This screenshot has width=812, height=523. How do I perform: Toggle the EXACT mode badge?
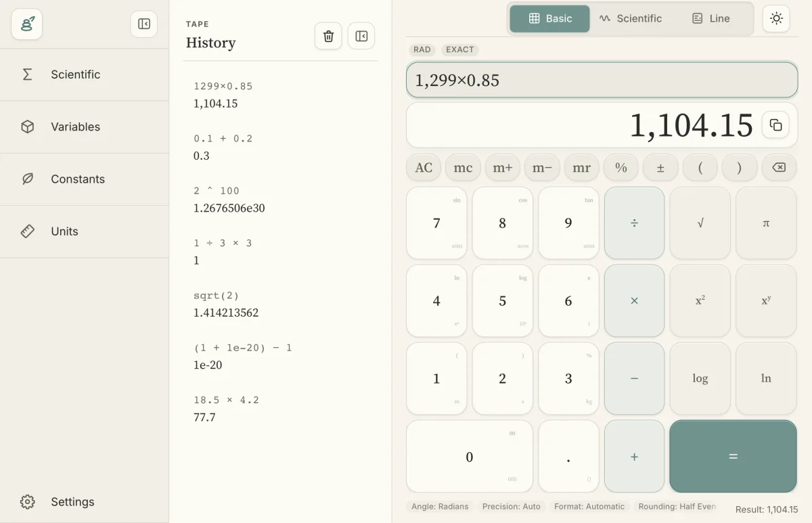[460, 49]
